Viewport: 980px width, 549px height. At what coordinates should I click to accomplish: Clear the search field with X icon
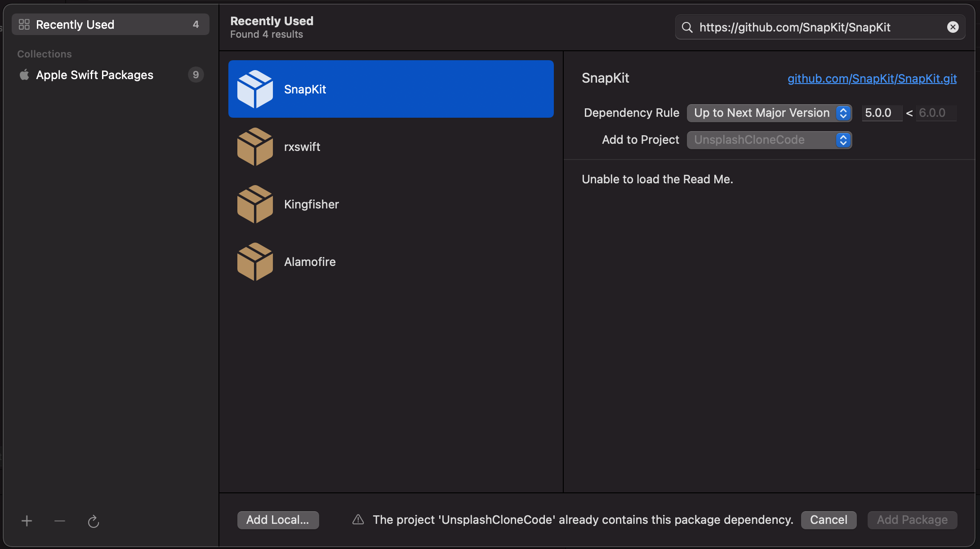coord(953,27)
